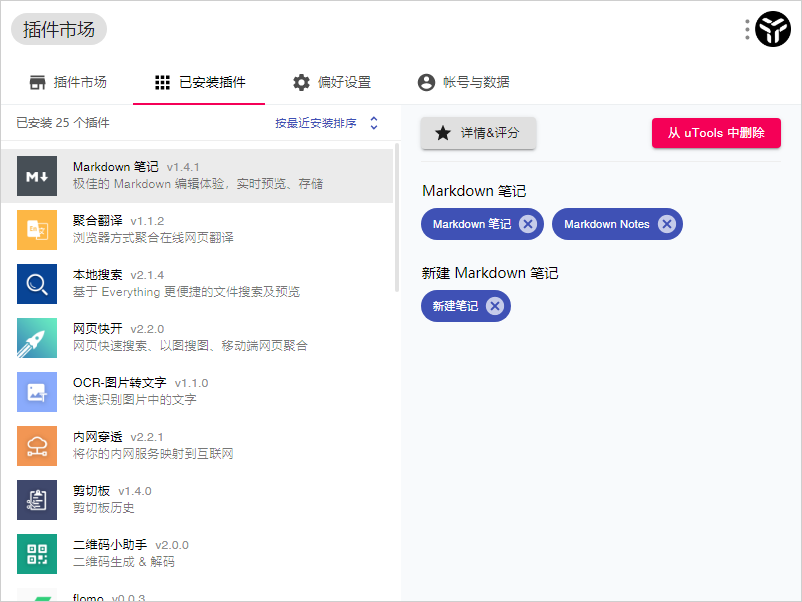Select the Markdown 笔记 plugin icon
The height and width of the screenshot is (602, 802).
pyautogui.click(x=37, y=173)
